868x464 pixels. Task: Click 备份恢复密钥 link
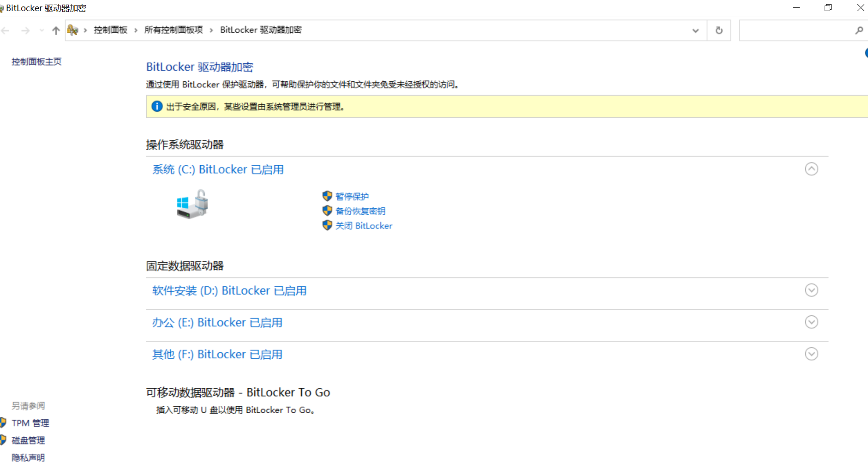(x=360, y=211)
